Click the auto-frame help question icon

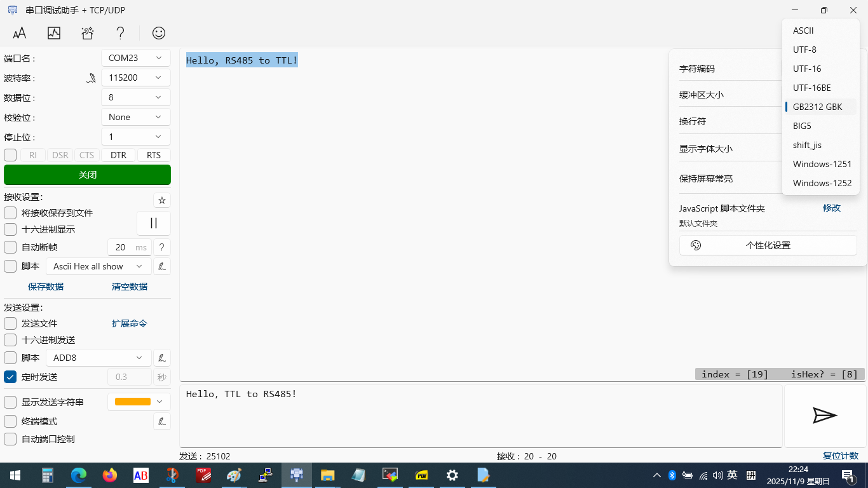[x=162, y=247]
